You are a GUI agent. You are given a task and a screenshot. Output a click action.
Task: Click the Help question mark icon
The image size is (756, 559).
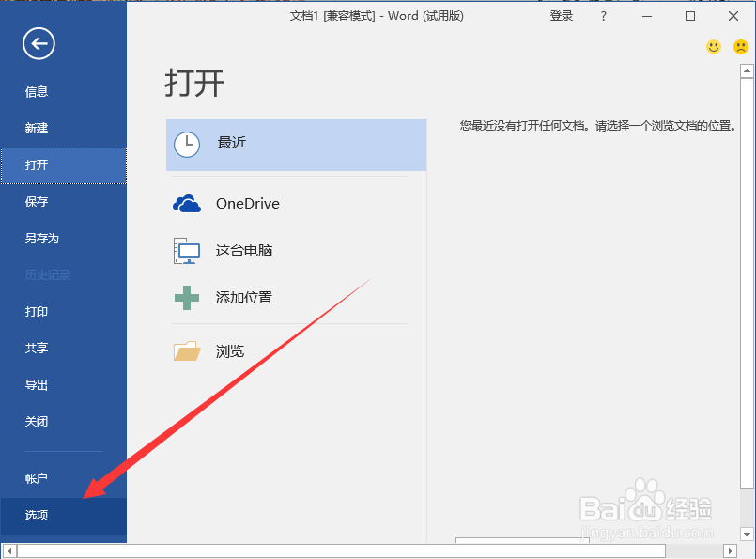pos(603,16)
